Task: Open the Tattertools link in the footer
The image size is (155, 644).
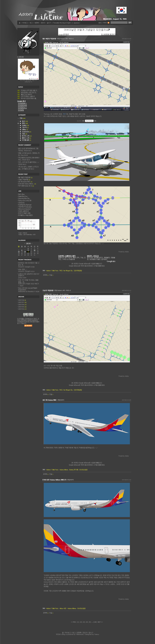Action: click(80, 634)
